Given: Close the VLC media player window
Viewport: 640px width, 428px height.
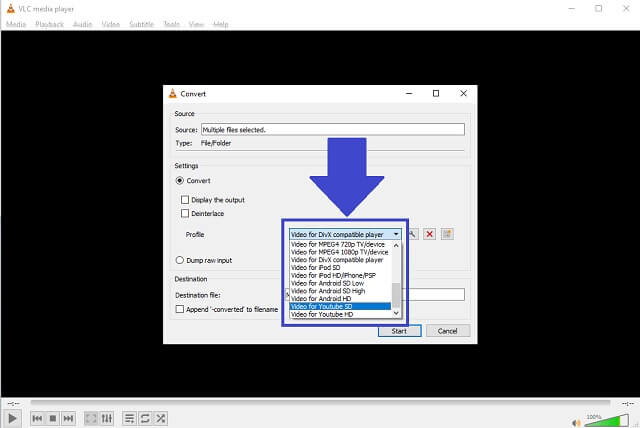Looking at the screenshot, I should point(626,8).
